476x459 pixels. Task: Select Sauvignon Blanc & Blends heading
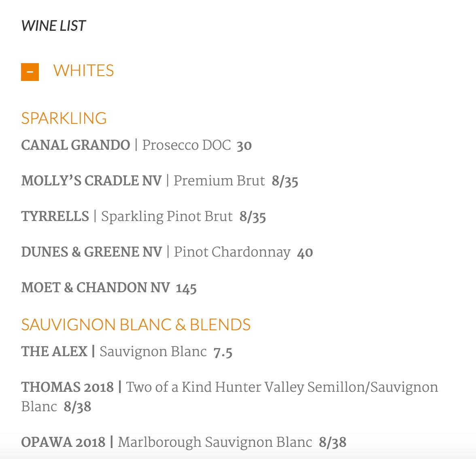pos(136,325)
